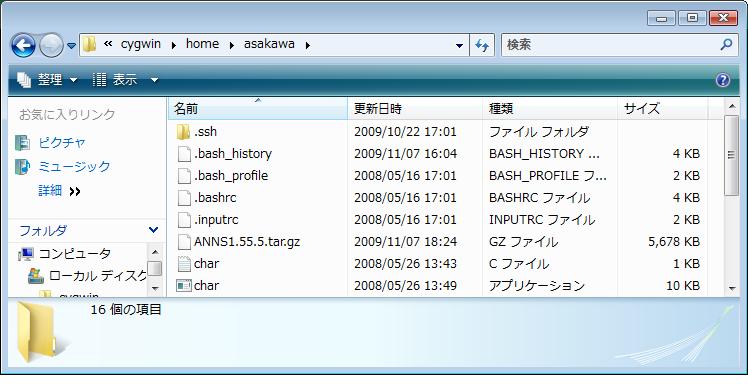Open the recent pages dropdown arrow
The image size is (748, 384).
click(71, 46)
